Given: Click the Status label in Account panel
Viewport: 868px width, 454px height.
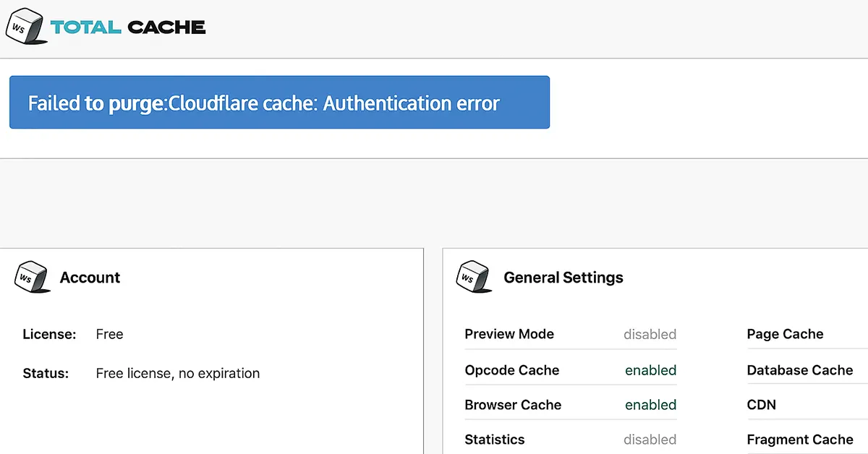Looking at the screenshot, I should tap(46, 373).
